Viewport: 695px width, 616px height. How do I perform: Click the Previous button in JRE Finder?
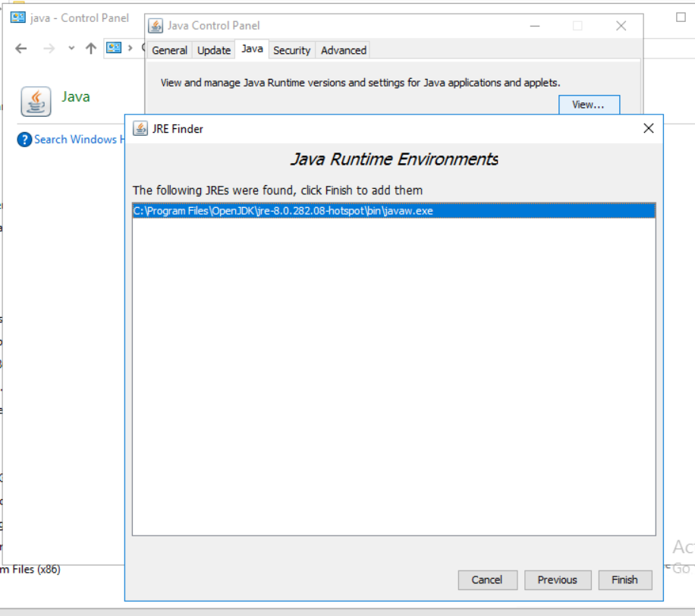pyautogui.click(x=558, y=580)
